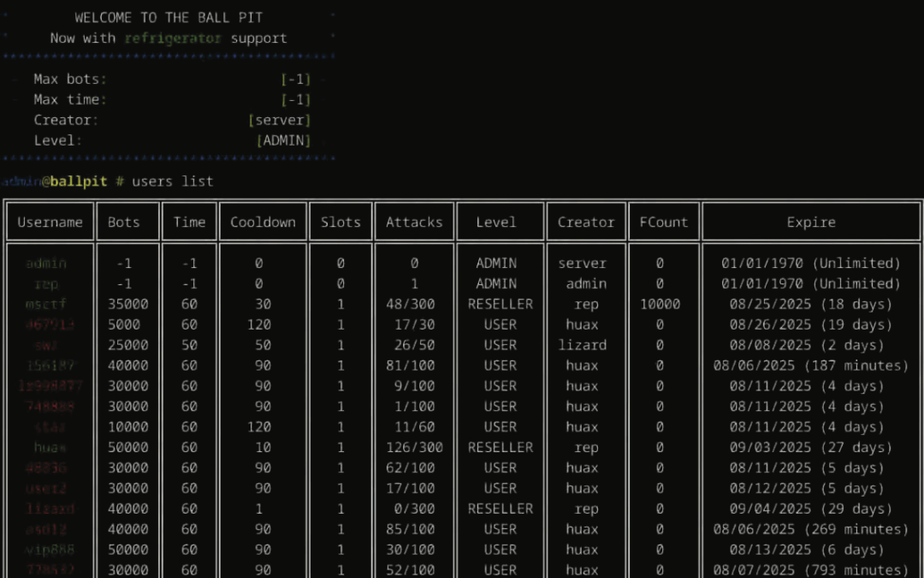Viewport: 924px width, 578px height.
Task: Click the admin cell in Creator column
Action: point(586,284)
